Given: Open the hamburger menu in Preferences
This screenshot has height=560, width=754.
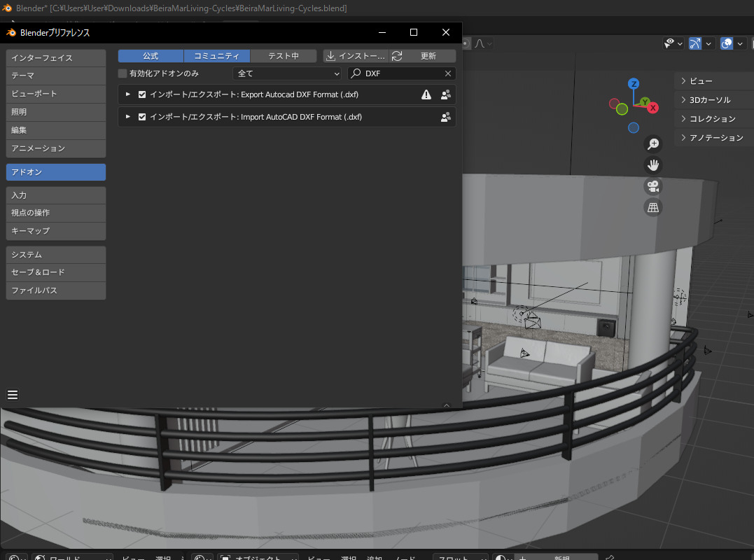Looking at the screenshot, I should (13, 395).
